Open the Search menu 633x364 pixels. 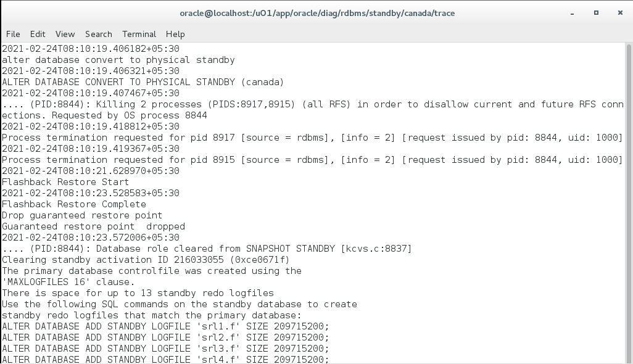pos(98,34)
